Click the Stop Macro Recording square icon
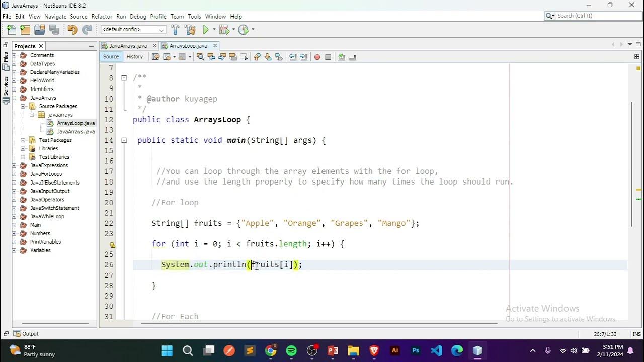The width and height of the screenshot is (644, 362). [328, 57]
